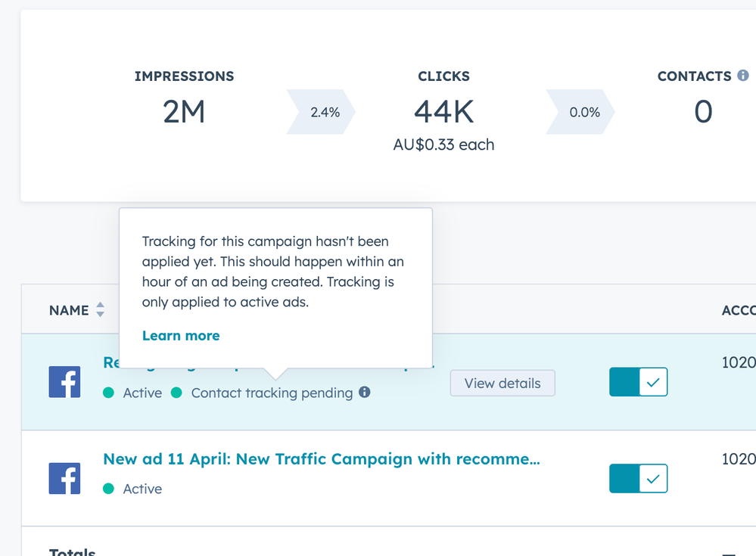The image size is (756, 556).
Task: Click the green Active dot under New ad 11 April
Action: click(x=108, y=489)
